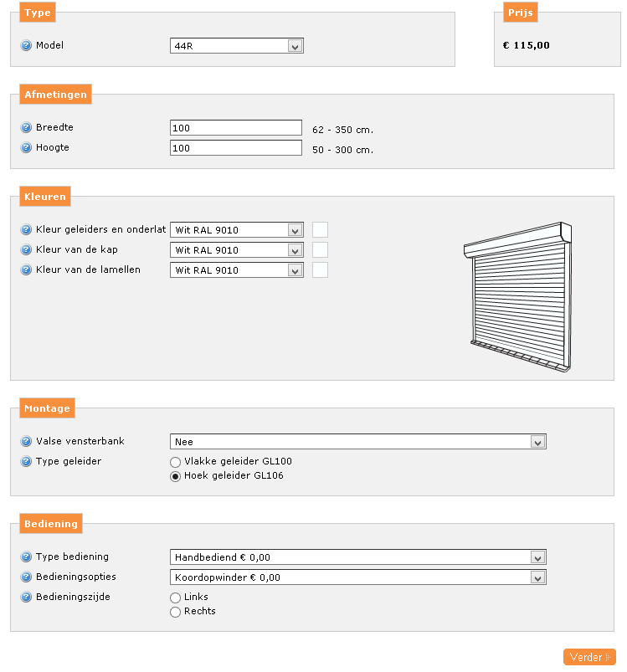
Task: Open the help icon for Hoogte
Action: 26,148
